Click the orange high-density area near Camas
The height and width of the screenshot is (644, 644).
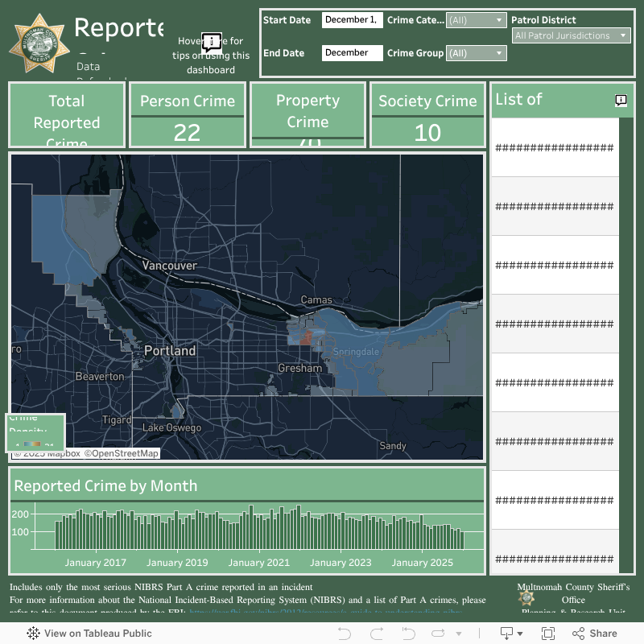click(305, 336)
